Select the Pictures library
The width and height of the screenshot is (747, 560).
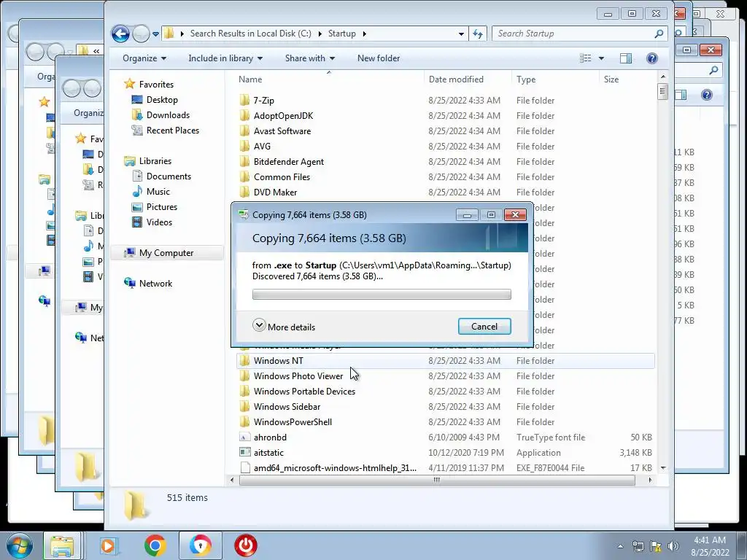(161, 206)
